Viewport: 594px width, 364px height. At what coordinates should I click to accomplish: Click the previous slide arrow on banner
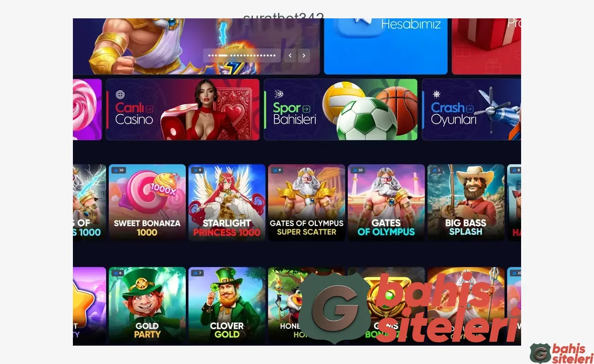[290, 56]
